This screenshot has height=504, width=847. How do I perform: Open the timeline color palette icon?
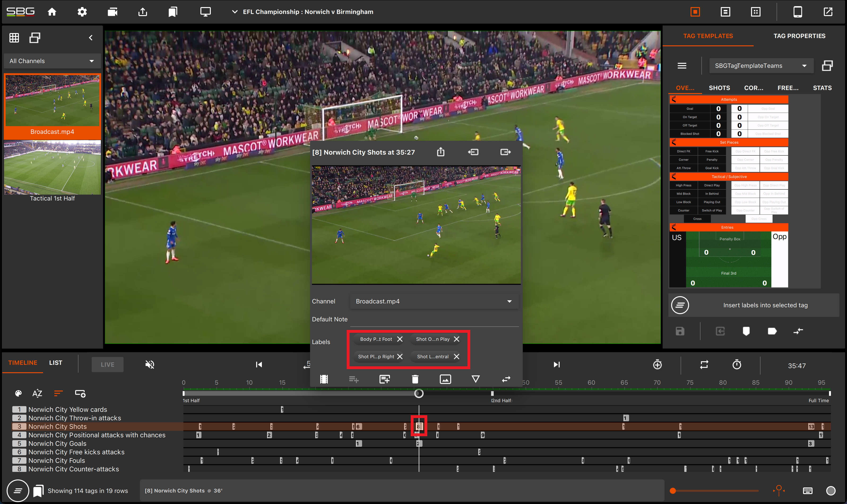(x=18, y=394)
